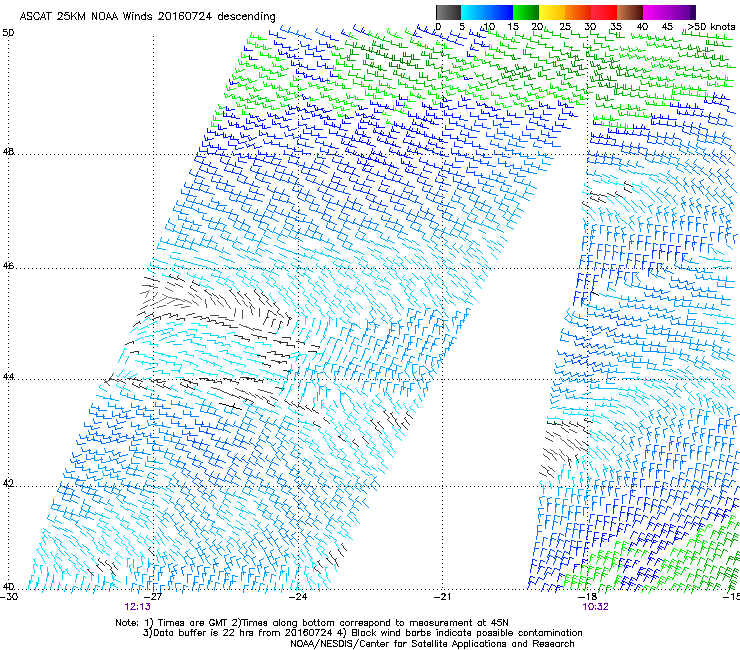Click legend tick label '45'
Viewport: 740px width, 650px height.
coord(667,27)
